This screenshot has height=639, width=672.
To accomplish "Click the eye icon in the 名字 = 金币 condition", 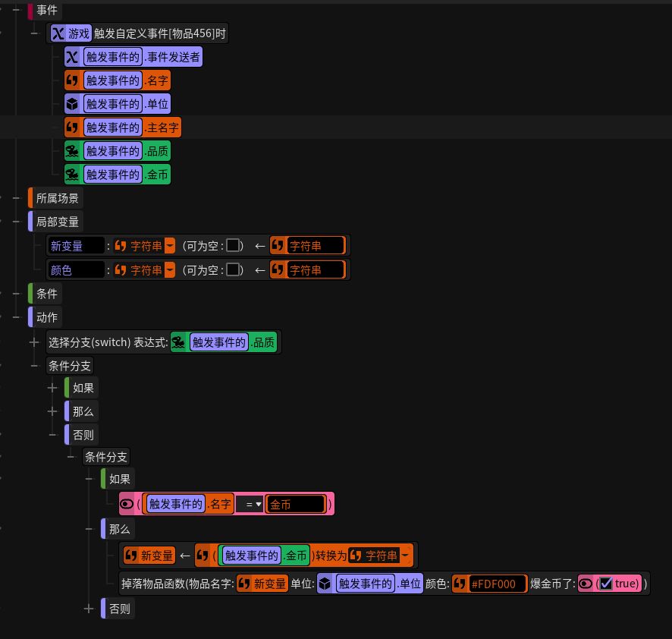I will [127, 504].
